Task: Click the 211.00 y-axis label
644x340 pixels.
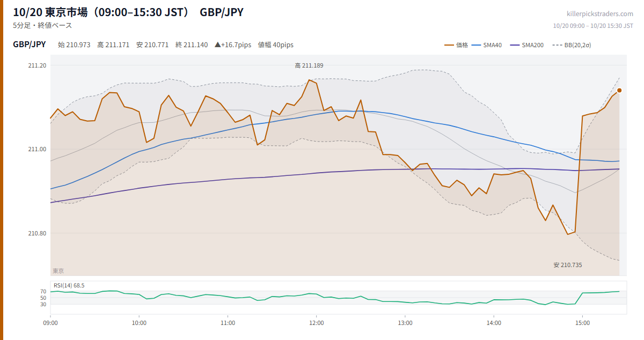Action: pyautogui.click(x=38, y=149)
